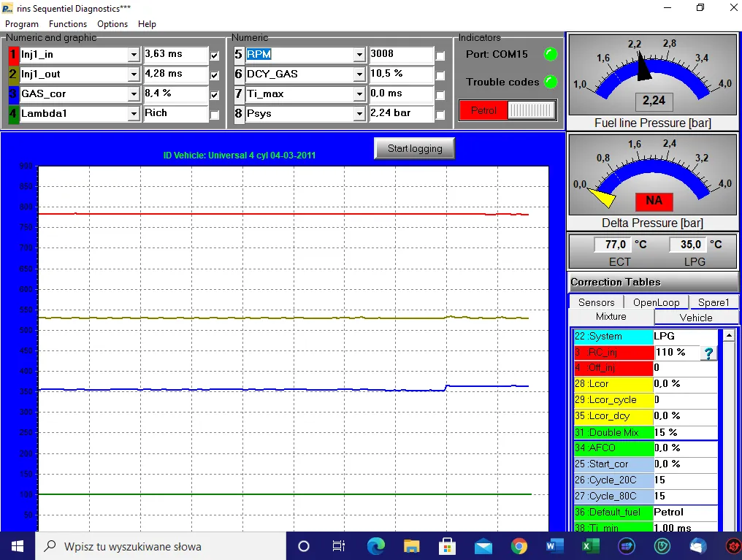Click the Default_fuel Petrol value

(x=685, y=513)
